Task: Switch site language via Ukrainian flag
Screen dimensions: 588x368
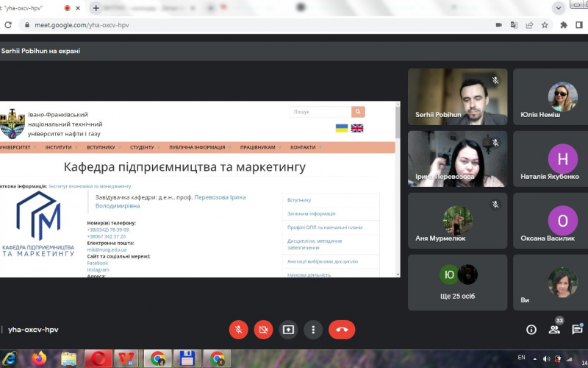Action: 342,128
